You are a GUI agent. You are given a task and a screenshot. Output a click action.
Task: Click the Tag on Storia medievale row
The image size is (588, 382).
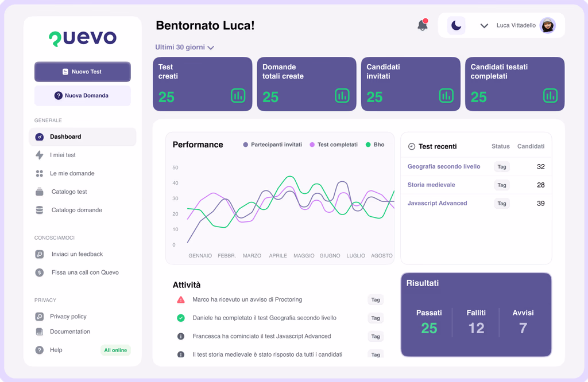502,185
